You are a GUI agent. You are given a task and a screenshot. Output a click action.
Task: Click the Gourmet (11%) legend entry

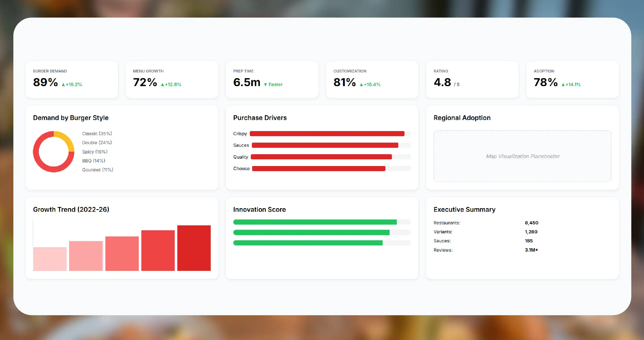coord(98,170)
